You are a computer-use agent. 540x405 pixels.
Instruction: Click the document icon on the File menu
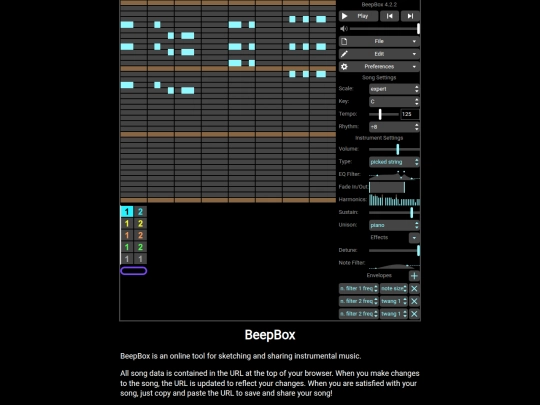[344, 41]
